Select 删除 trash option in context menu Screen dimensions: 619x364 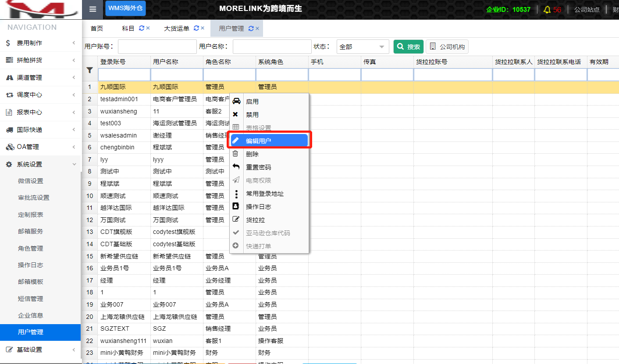pyautogui.click(x=252, y=154)
